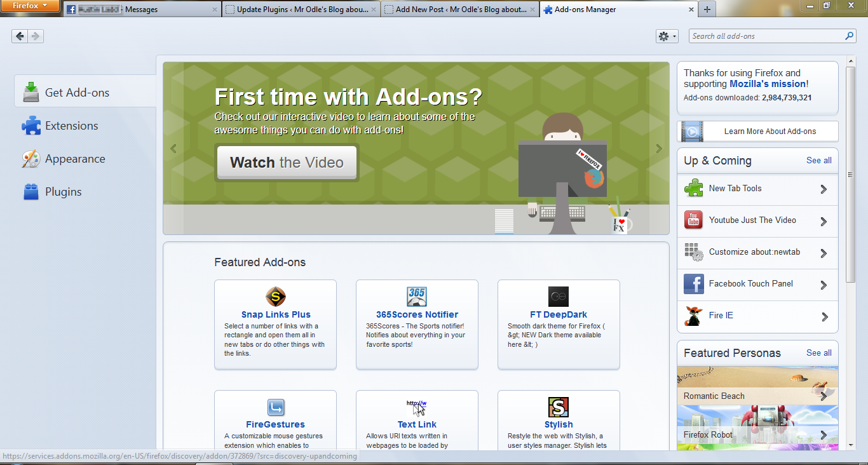The width and height of the screenshot is (868, 465).
Task: Click the Appearance paint palette icon
Action: click(31, 159)
